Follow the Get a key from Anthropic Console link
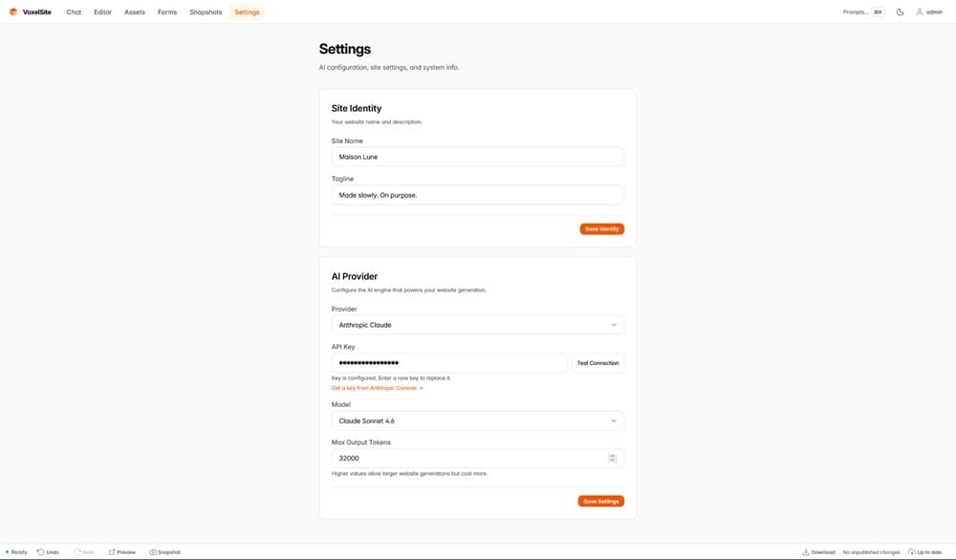Image resolution: width=956 pixels, height=560 pixels. tap(377, 388)
